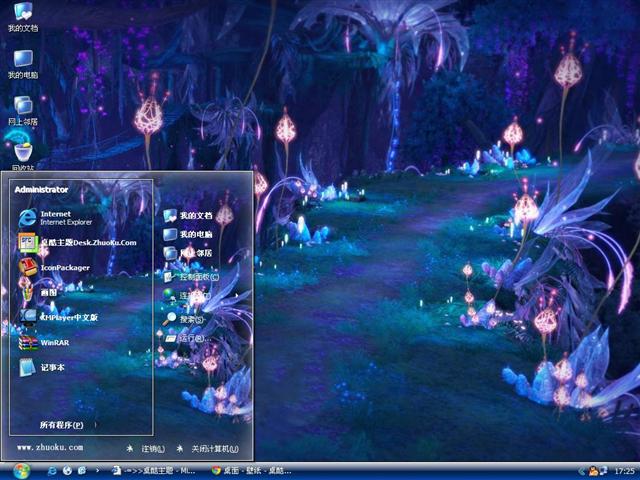The height and width of the screenshot is (480, 640).
Task: Launch IconPackager from Start menu
Action: [x=54, y=267]
